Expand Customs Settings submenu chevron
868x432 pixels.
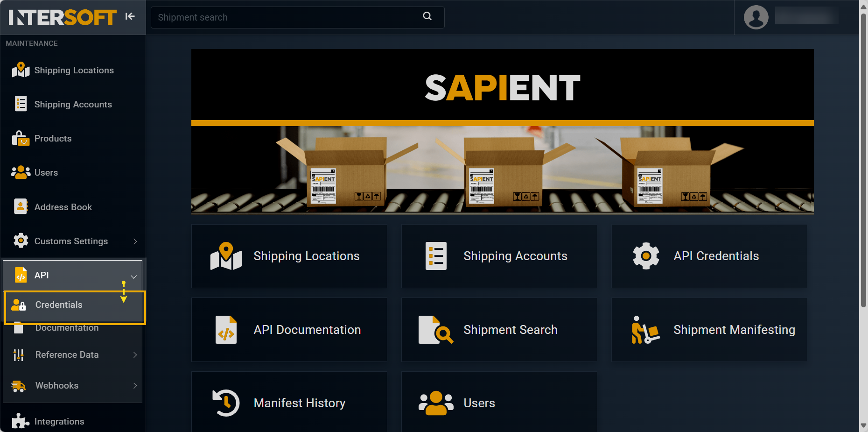(x=135, y=241)
